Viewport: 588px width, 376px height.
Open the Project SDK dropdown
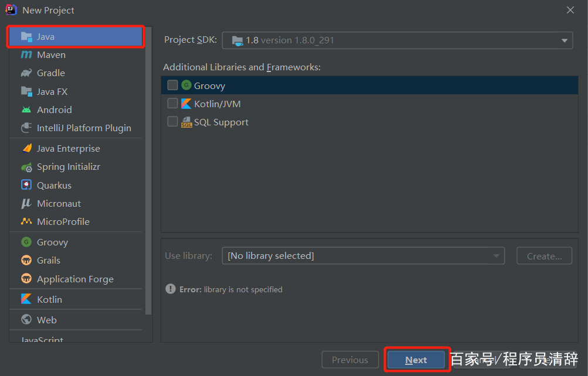397,40
